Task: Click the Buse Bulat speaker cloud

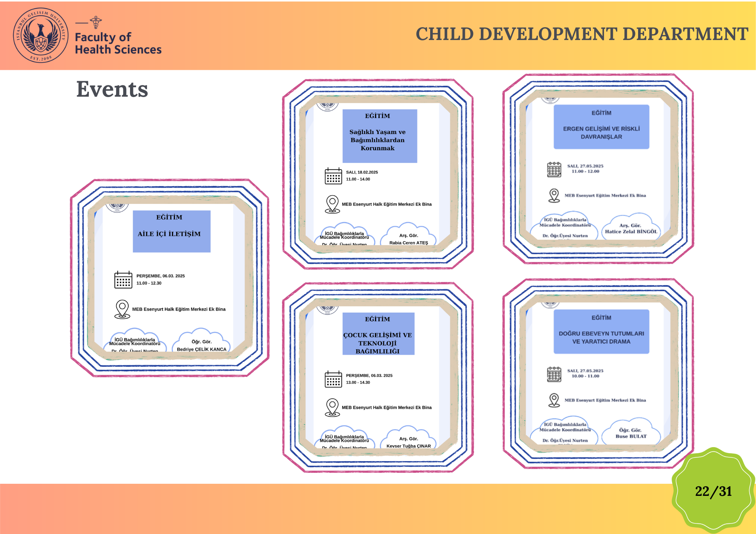Action: point(631,432)
